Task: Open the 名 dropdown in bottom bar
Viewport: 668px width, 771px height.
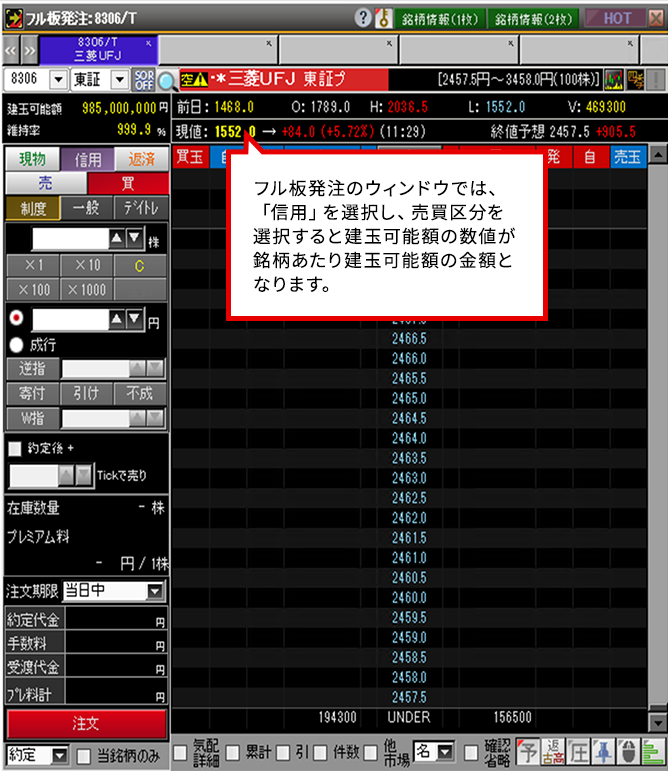Action: tap(445, 751)
